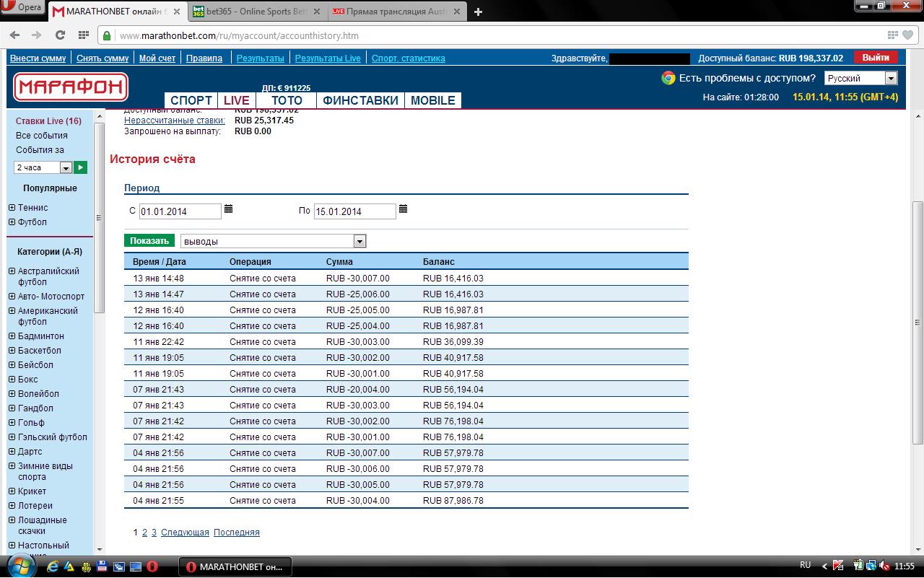The height and width of the screenshot is (578, 924).
Task: Open new tab with plus icon
Action: tap(478, 12)
